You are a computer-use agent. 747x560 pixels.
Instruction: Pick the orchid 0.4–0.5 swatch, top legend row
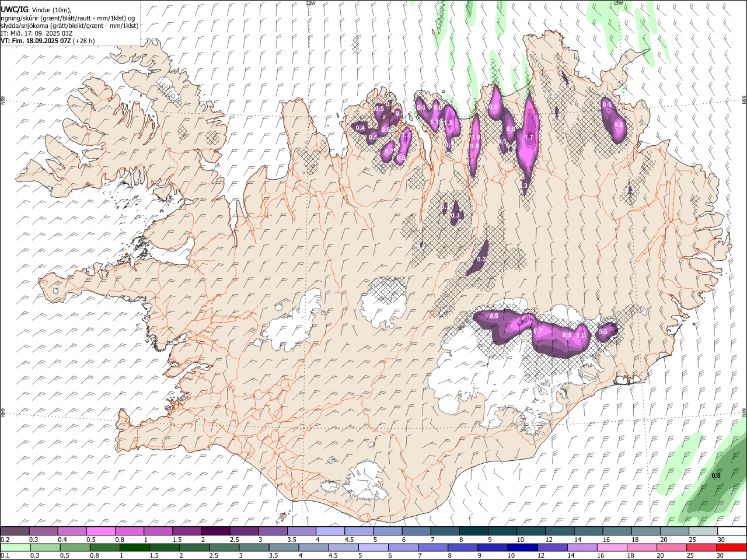click(72, 531)
